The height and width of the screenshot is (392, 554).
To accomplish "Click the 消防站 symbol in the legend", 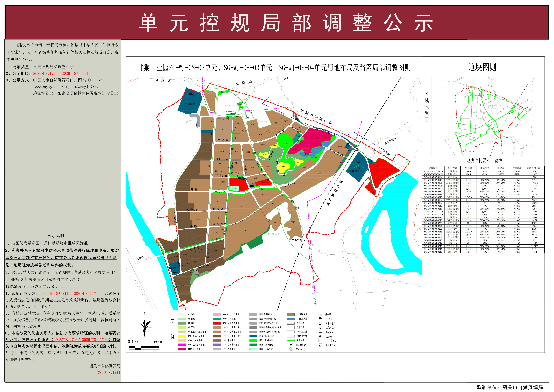I will 320,336.
